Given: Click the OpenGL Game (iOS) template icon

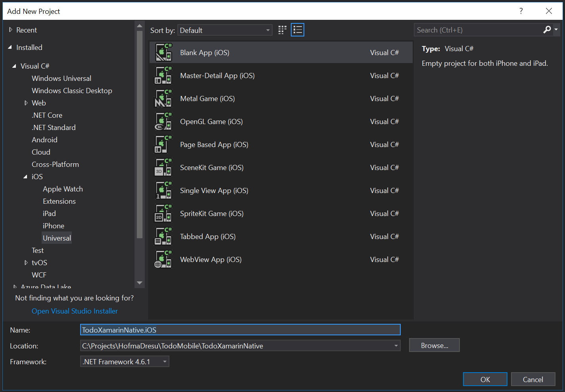Looking at the screenshot, I should (x=163, y=122).
